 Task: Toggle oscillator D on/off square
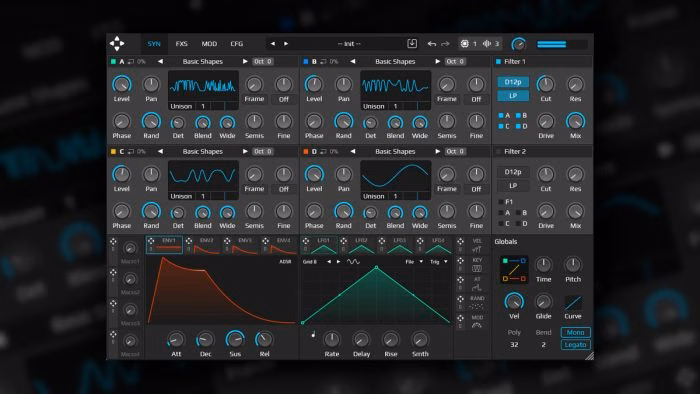coord(306,152)
